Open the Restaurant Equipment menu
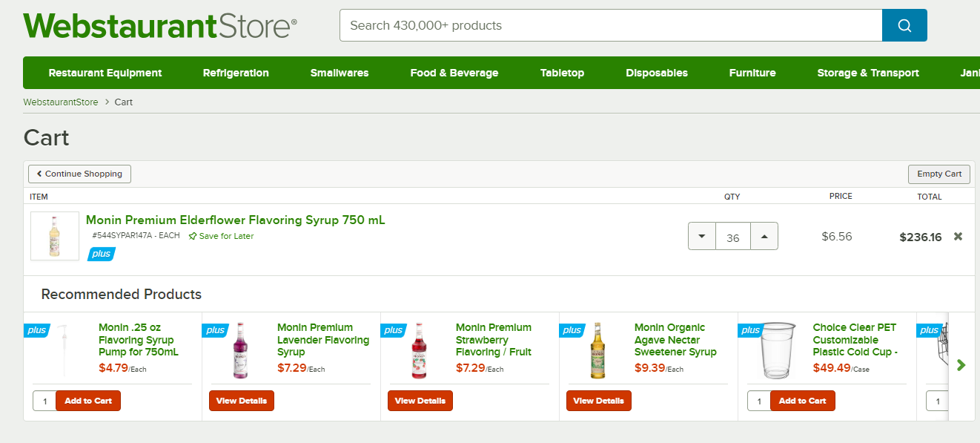This screenshot has height=443, width=980. [x=105, y=73]
